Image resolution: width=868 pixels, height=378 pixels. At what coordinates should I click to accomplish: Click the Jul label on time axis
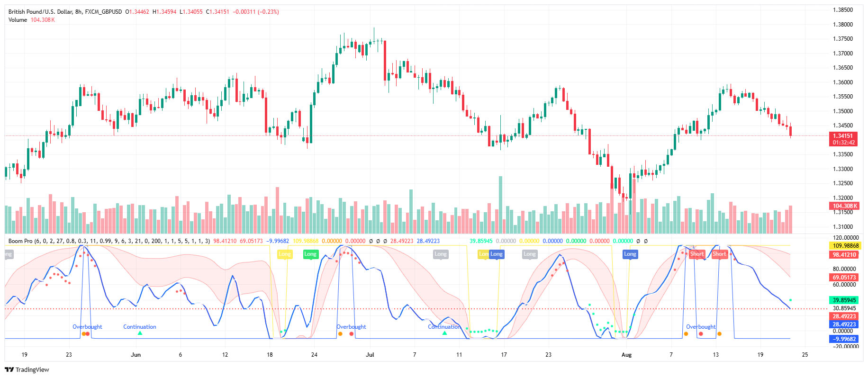click(370, 355)
